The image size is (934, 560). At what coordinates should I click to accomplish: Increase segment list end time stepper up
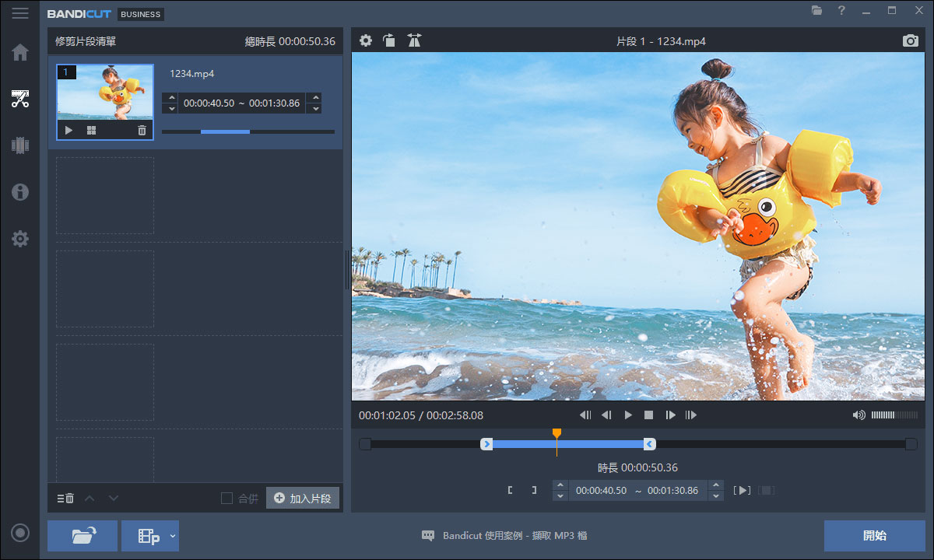[314, 97]
